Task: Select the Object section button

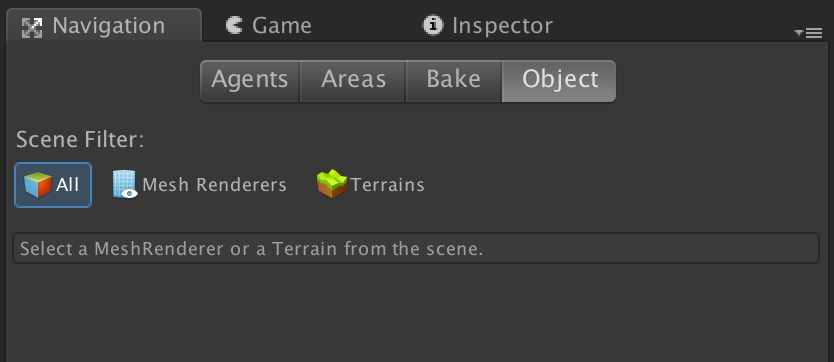Action: [x=559, y=80]
